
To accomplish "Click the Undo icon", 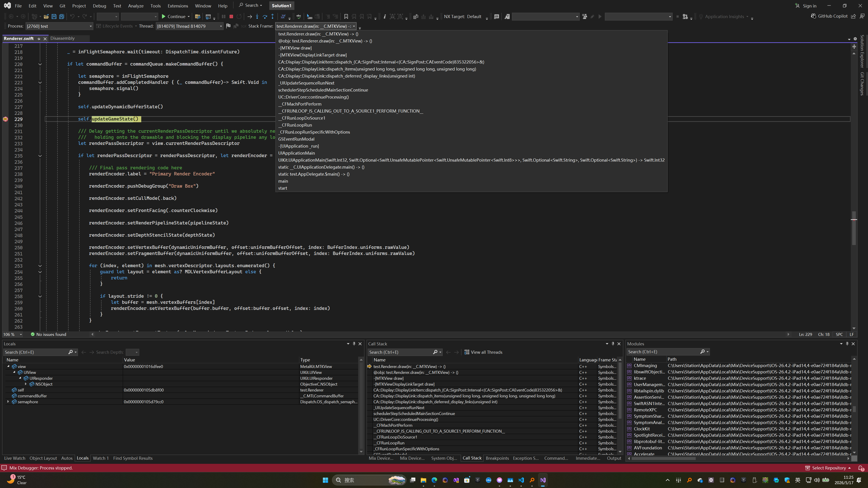I will click(72, 17).
